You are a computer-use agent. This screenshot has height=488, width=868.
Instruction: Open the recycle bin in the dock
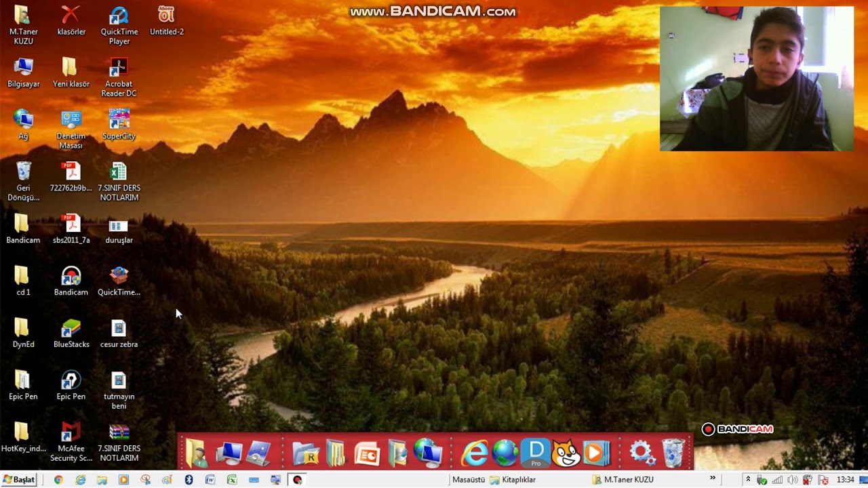tap(673, 453)
